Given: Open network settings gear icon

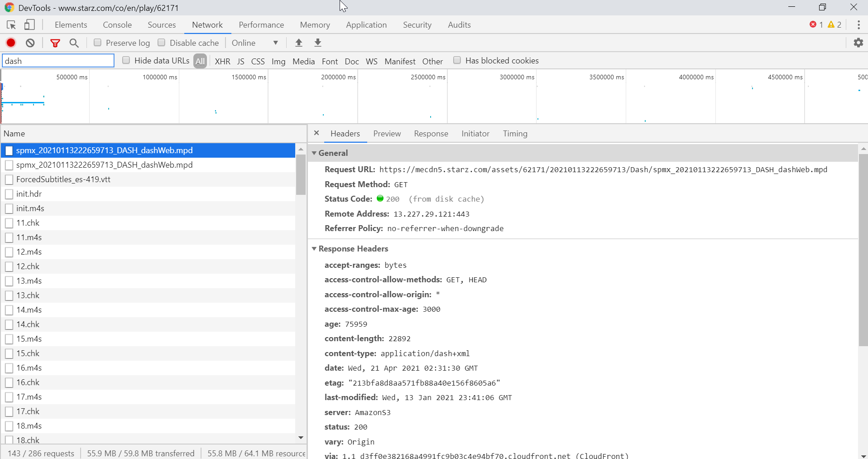Looking at the screenshot, I should (858, 43).
